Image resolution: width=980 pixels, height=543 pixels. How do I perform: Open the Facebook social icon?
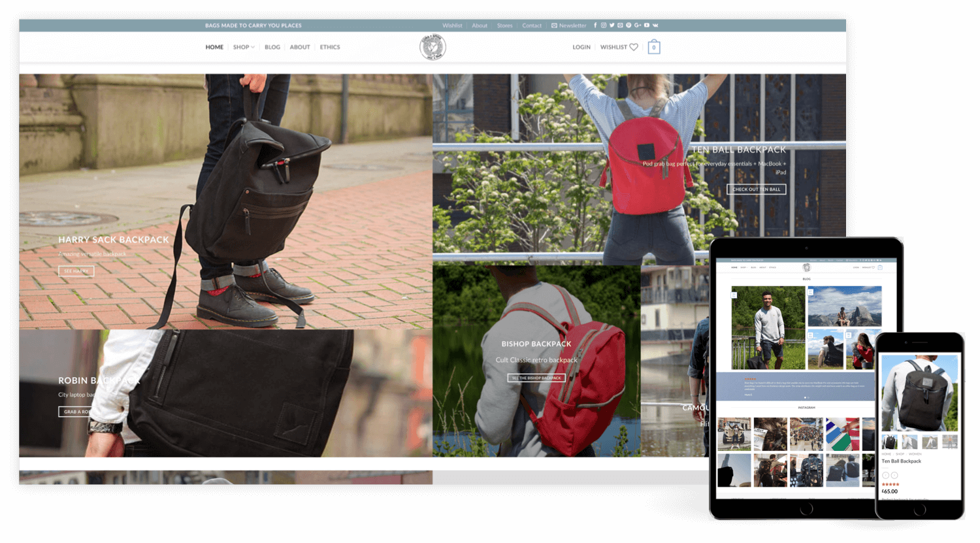tap(595, 25)
